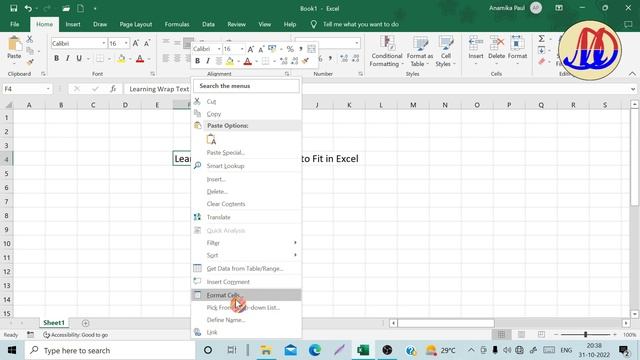Click the ribbon Font Color letter A

point(140,59)
